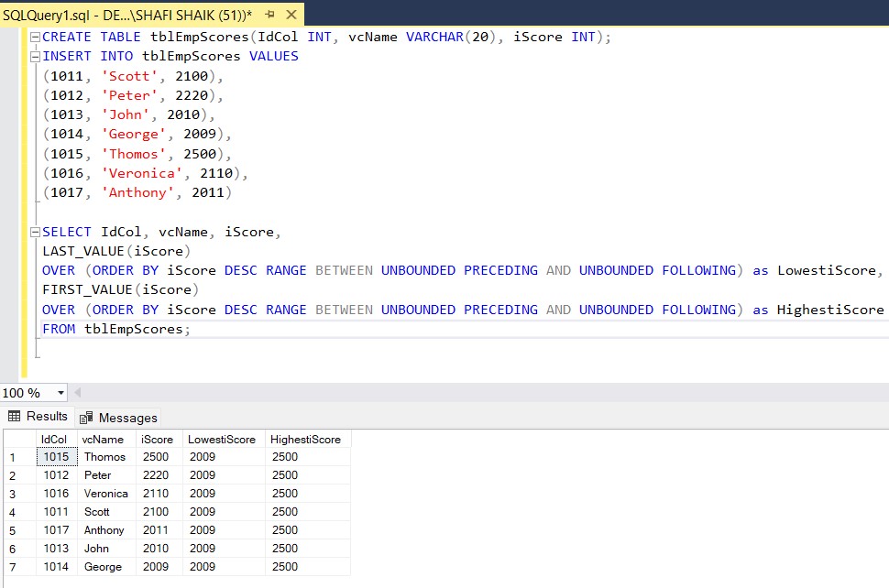Viewport: 889px width, 588px height.
Task: Click the close X on SQLQuery1.sql tab
Action: click(291, 14)
